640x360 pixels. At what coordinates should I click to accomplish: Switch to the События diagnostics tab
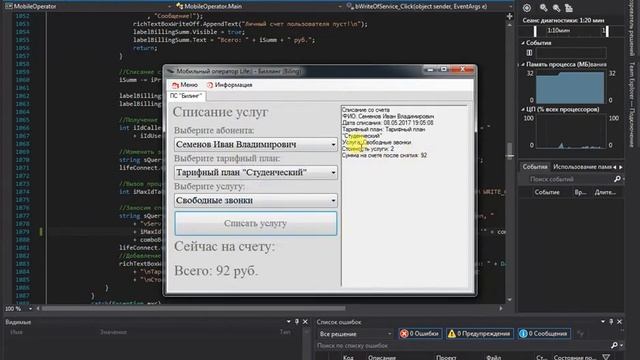pos(535,167)
